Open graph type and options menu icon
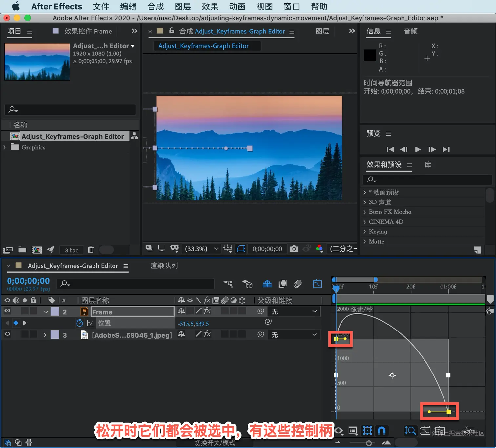Screen dimensions: 496x448 353,430
